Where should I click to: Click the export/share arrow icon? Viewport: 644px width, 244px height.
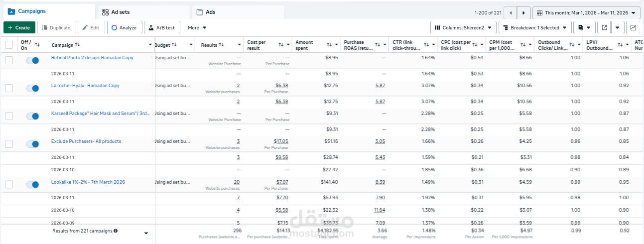click(x=604, y=28)
